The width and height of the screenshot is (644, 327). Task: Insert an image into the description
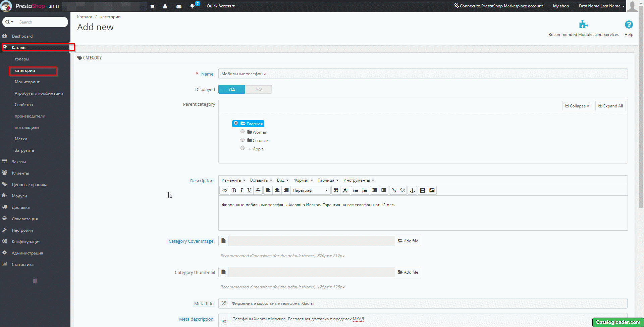point(432,190)
